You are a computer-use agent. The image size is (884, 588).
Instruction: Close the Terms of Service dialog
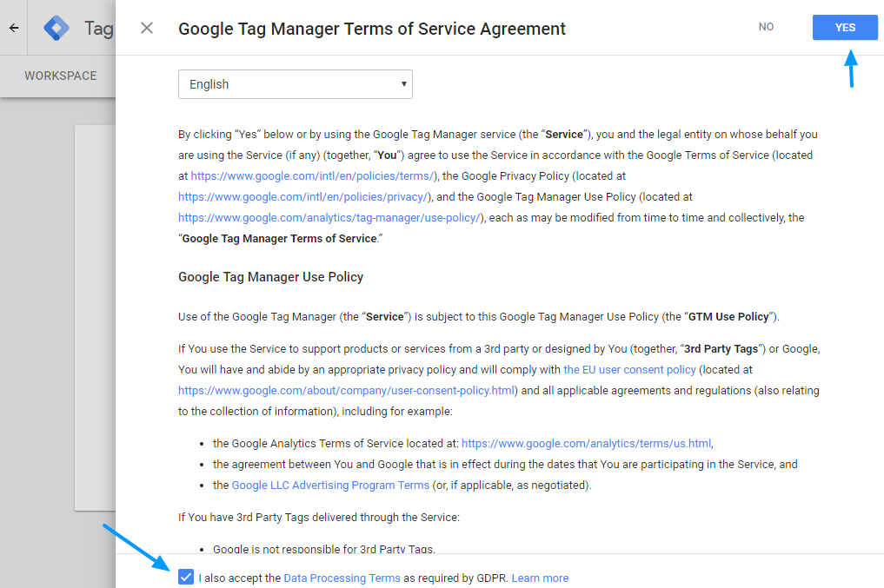point(147,28)
